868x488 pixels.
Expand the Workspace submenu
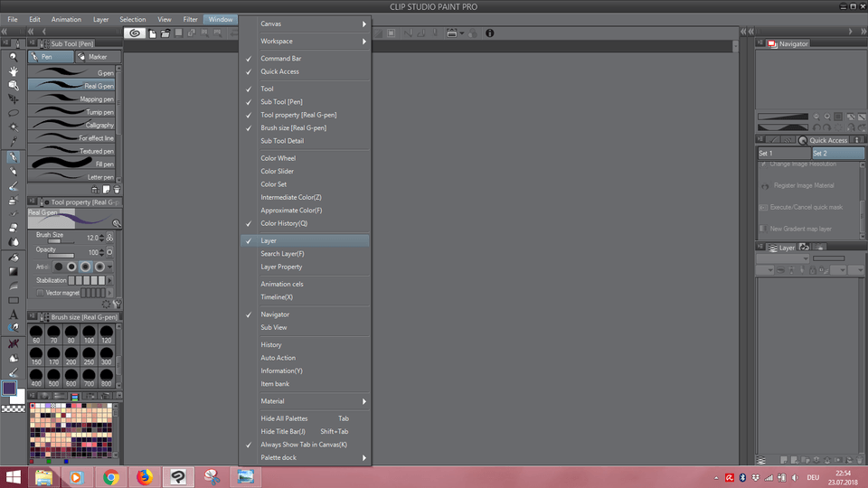click(305, 41)
